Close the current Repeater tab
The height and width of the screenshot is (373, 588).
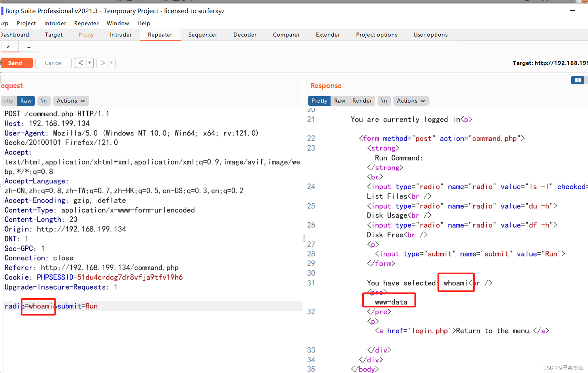coord(8,46)
